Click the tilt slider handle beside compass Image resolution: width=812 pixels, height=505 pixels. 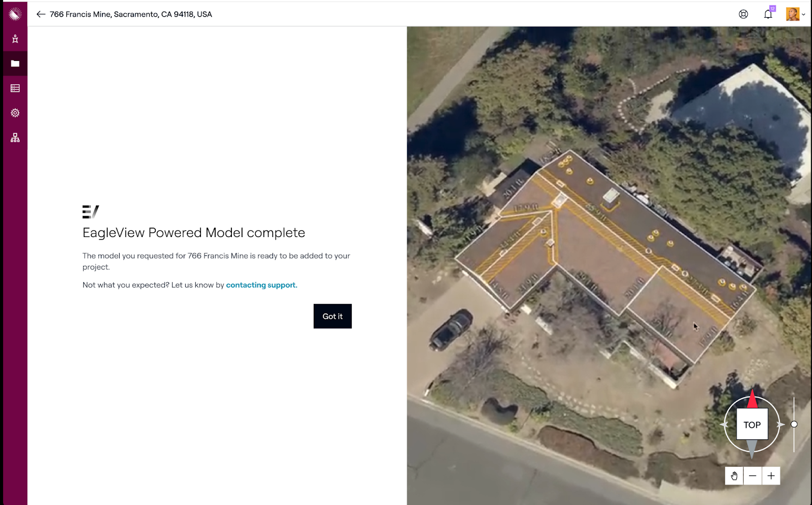[x=794, y=424]
